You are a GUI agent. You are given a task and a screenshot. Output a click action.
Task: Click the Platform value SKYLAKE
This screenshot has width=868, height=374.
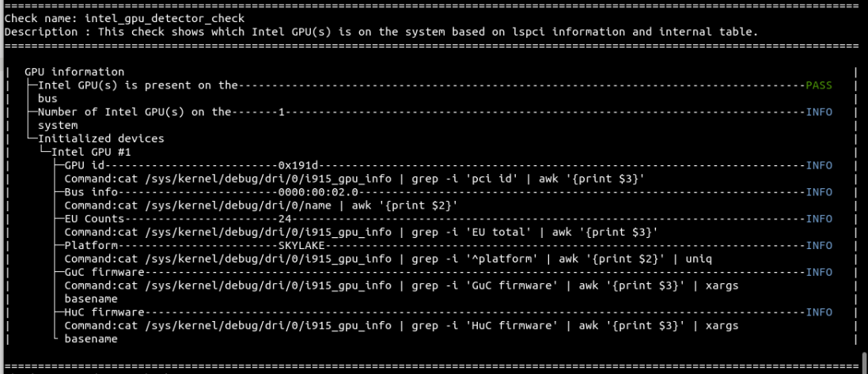pyautogui.click(x=301, y=246)
